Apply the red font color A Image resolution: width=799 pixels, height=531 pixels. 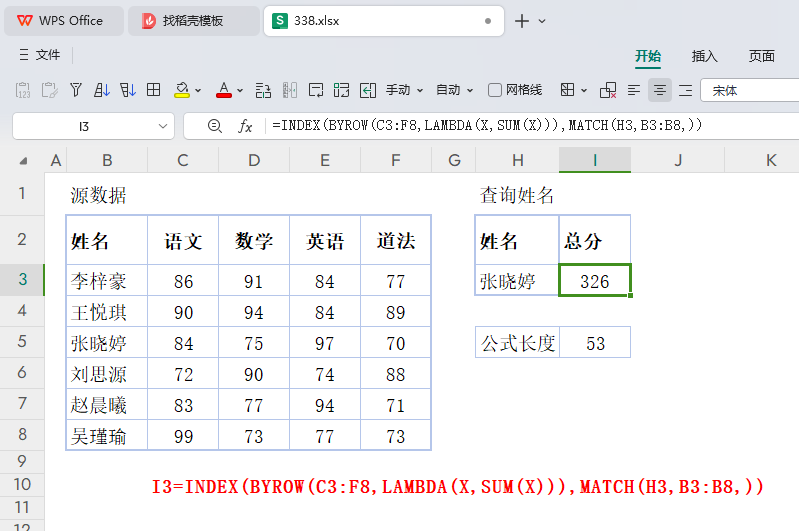(224, 90)
